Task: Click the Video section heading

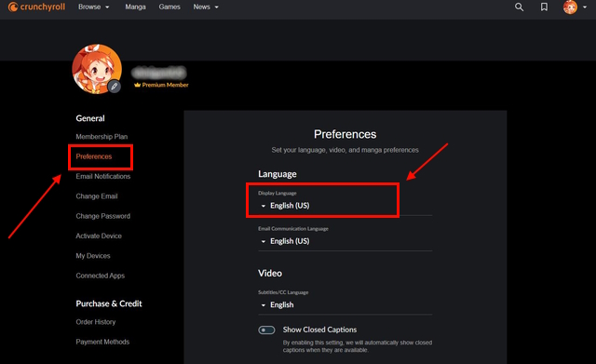Action: click(270, 273)
